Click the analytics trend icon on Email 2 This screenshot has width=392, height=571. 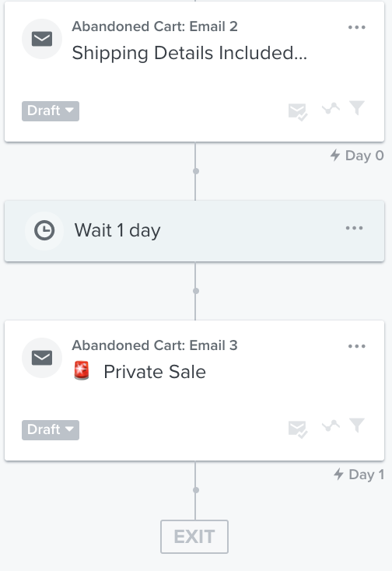[x=331, y=108]
